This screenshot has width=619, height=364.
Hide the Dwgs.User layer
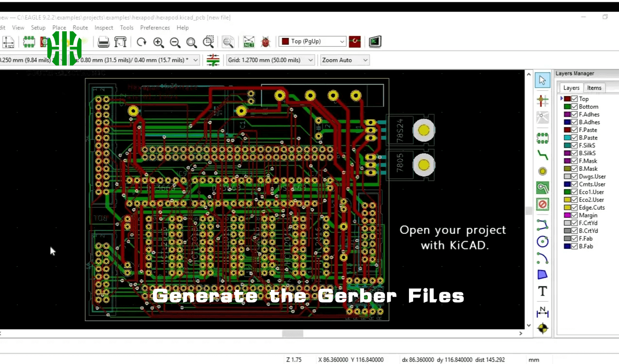(x=574, y=176)
